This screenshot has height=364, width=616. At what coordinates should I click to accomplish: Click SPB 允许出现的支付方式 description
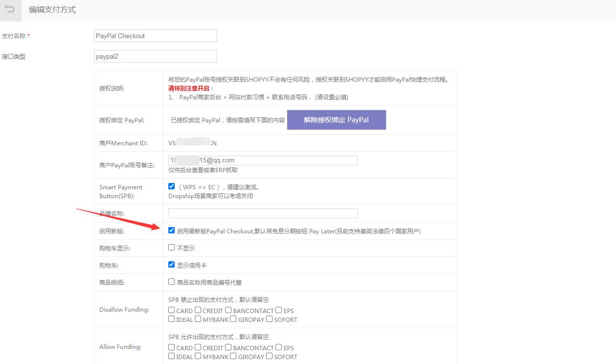(219, 337)
